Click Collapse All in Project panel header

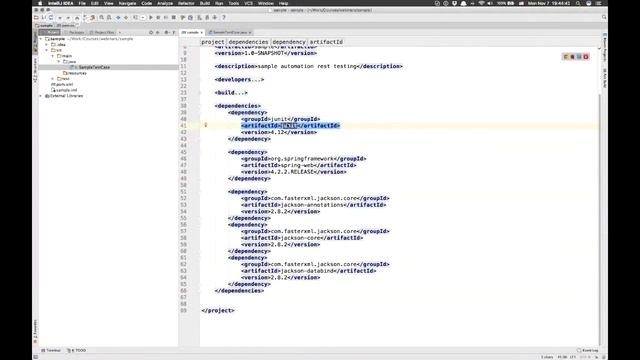[158, 32]
